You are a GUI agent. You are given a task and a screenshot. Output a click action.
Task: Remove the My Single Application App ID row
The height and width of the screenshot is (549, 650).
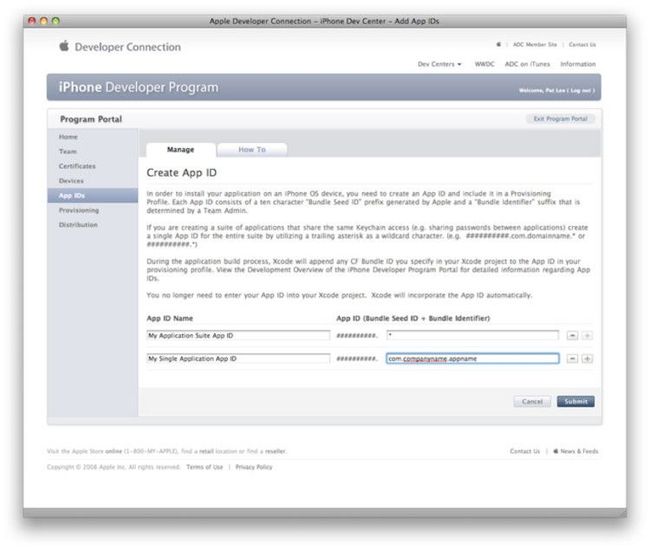pos(572,359)
